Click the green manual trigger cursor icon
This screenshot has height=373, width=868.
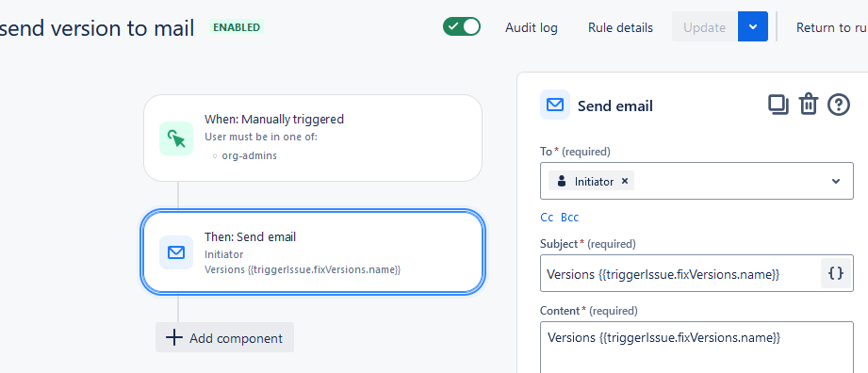(x=176, y=138)
